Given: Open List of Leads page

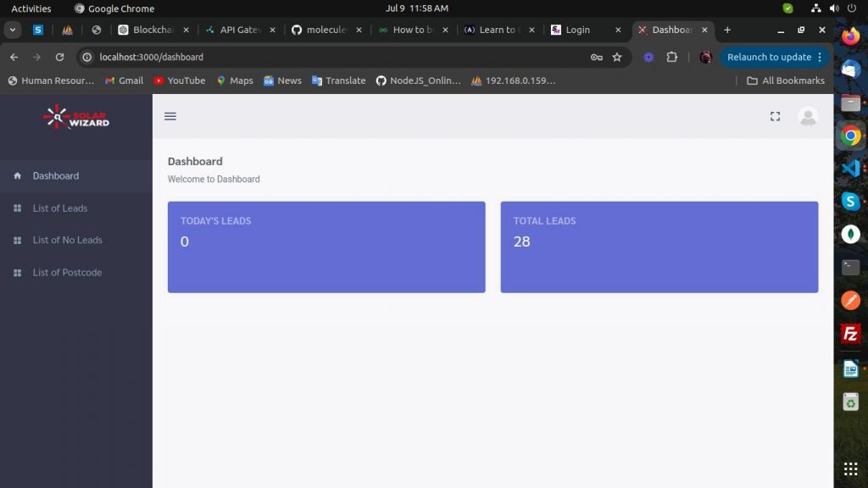Looking at the screenshot, I should coord(60,208).
